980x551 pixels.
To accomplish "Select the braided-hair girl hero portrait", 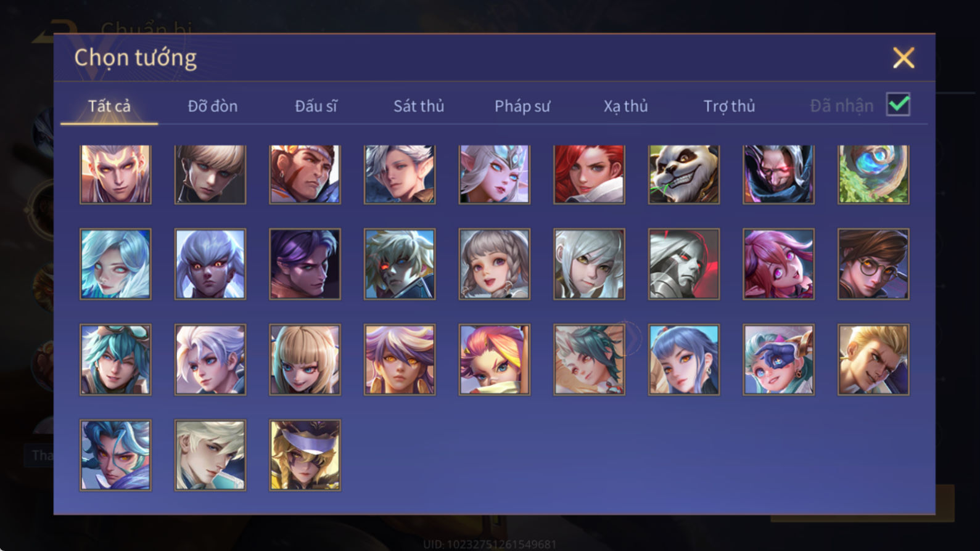I will [494, 264].
